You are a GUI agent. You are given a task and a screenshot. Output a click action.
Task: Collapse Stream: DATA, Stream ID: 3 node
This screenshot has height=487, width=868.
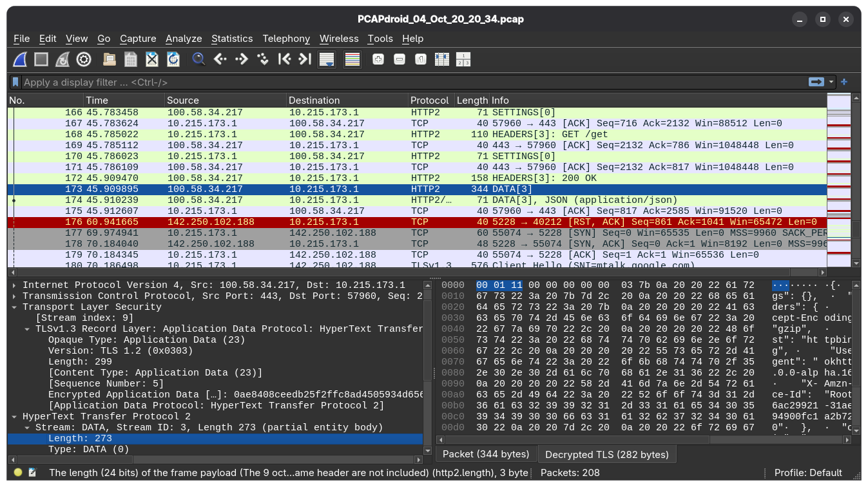pyautogui.click(x=28, y=428)
